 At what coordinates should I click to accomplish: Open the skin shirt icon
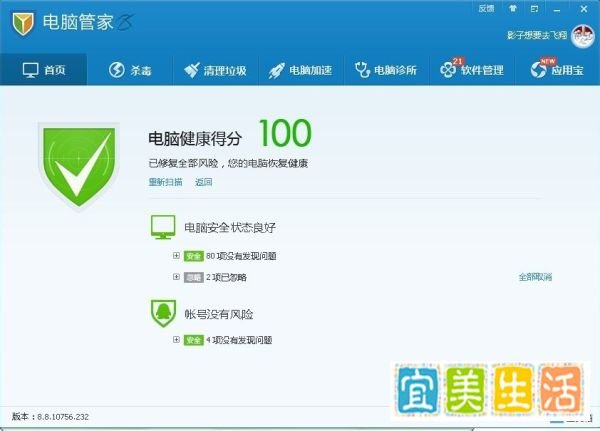pyautogui.click(x=512, y=8)
